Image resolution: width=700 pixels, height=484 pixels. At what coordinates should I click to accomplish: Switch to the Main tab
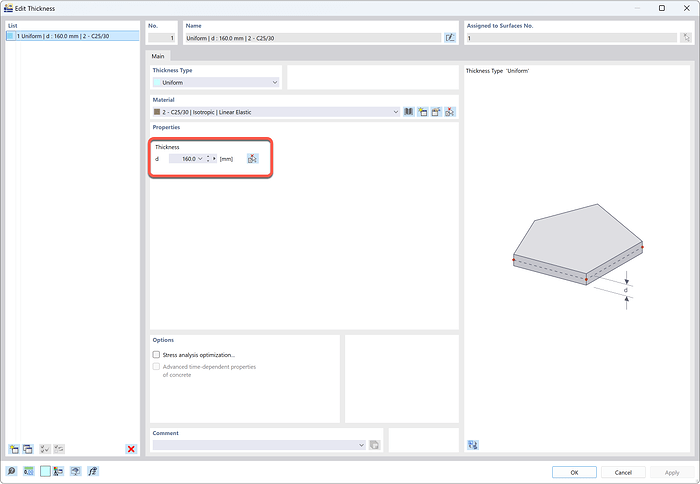click(158, 56)
